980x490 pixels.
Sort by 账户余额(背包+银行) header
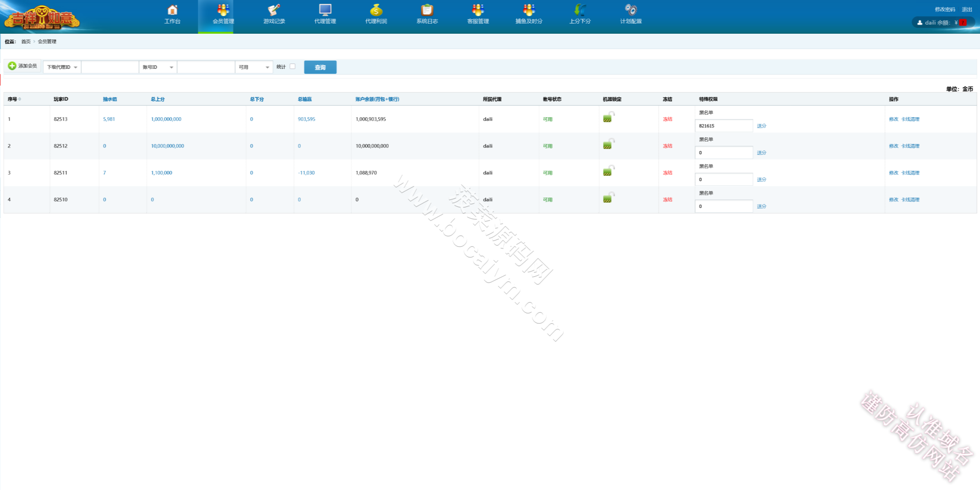click(x=377, y=99)
